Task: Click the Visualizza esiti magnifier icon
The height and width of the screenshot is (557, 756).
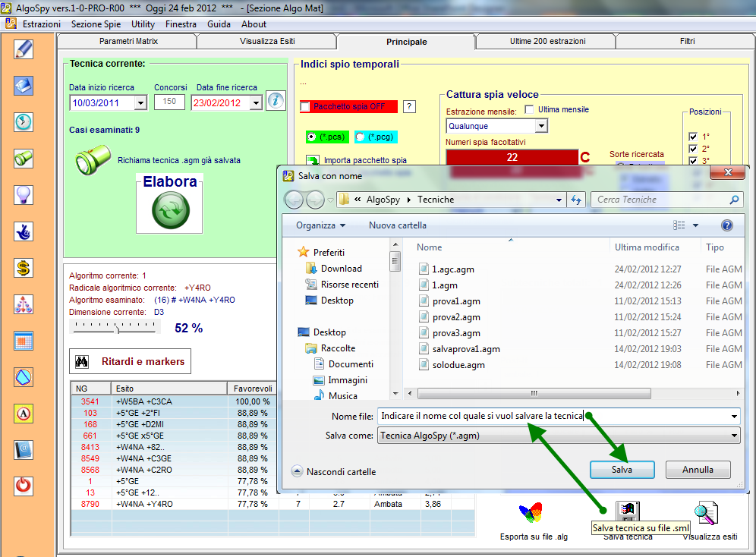Action: click(x=708, y=515)
